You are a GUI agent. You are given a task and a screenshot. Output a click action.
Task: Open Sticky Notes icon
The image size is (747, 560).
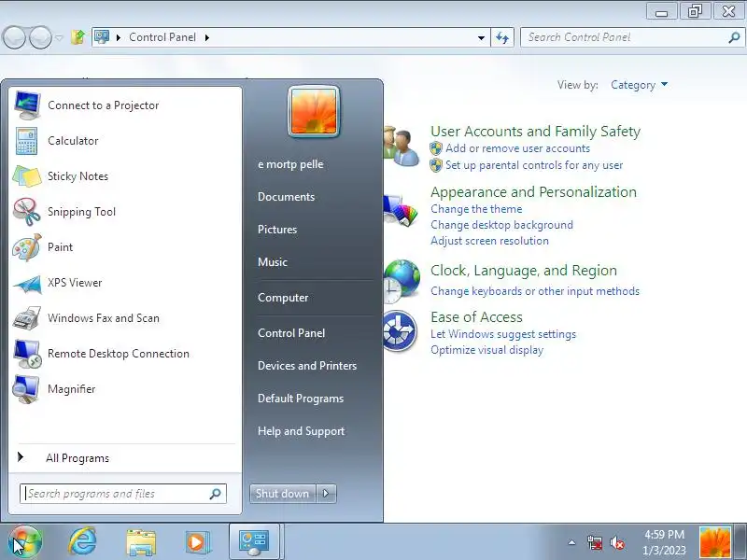coord(27,176)
